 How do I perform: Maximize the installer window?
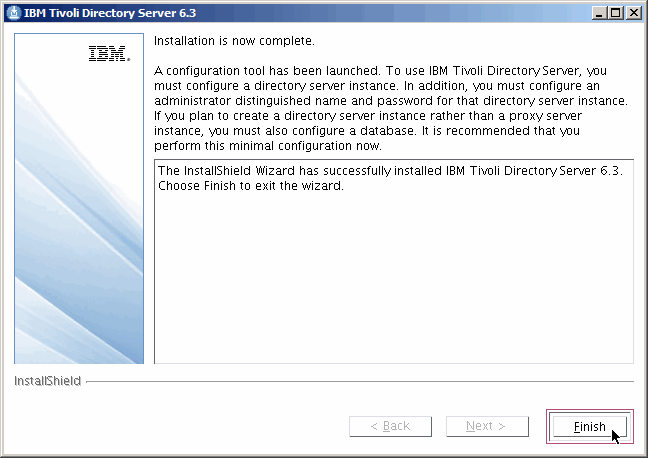[616, 12]
